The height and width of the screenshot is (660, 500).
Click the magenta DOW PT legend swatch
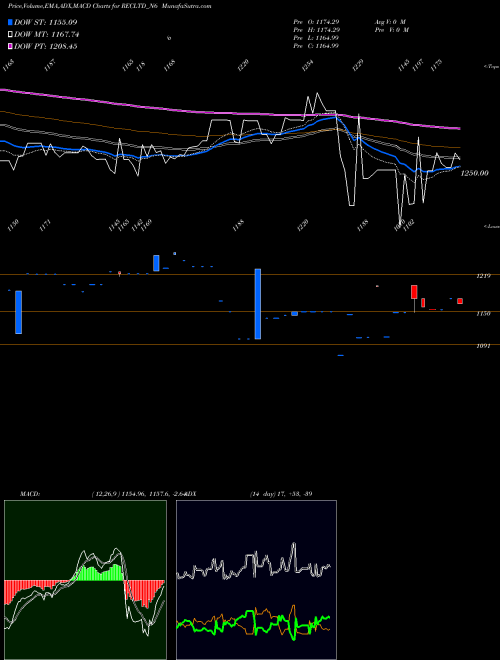(10, 47)
